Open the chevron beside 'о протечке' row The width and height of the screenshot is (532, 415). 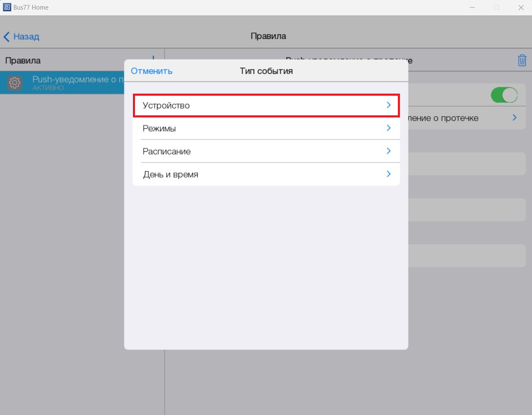[x=514, y=118]
